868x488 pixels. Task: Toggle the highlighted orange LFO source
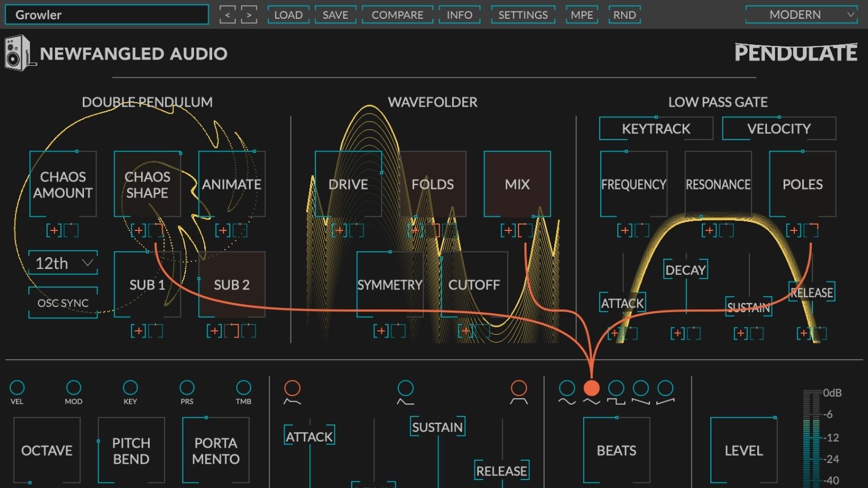pos(592,388)
